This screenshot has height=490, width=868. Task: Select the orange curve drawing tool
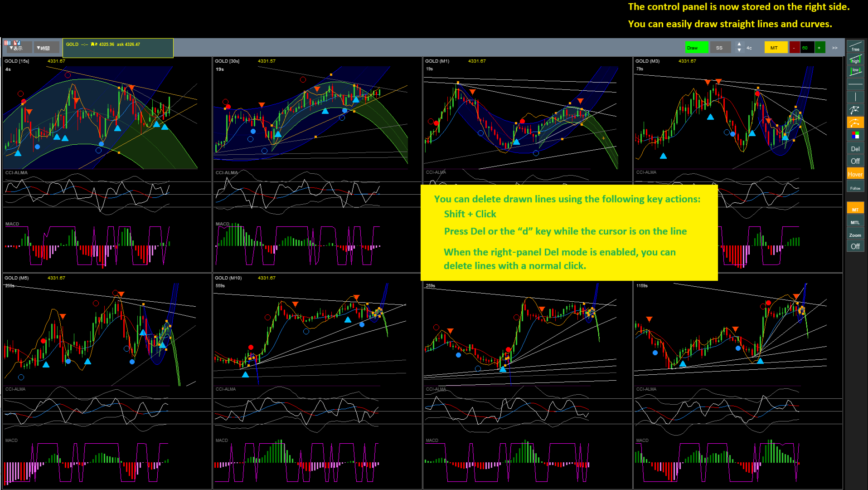point(855,122)
